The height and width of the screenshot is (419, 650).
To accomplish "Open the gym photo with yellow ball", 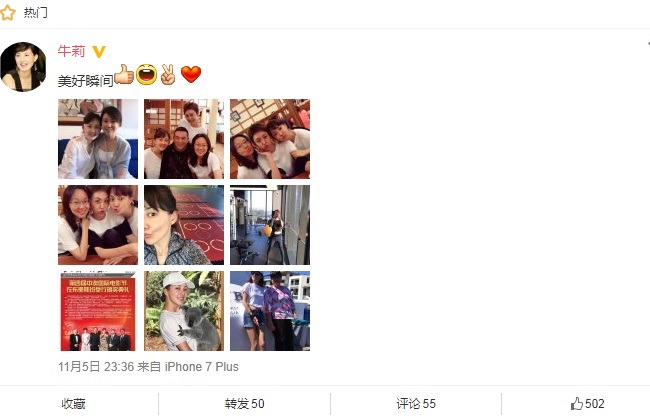I will coord(270,225).
